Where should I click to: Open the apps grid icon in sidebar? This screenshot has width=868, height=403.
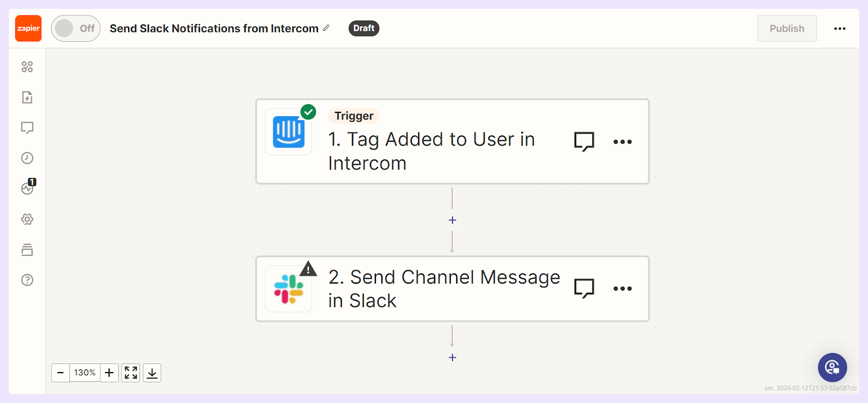click(x=27, y=67)
